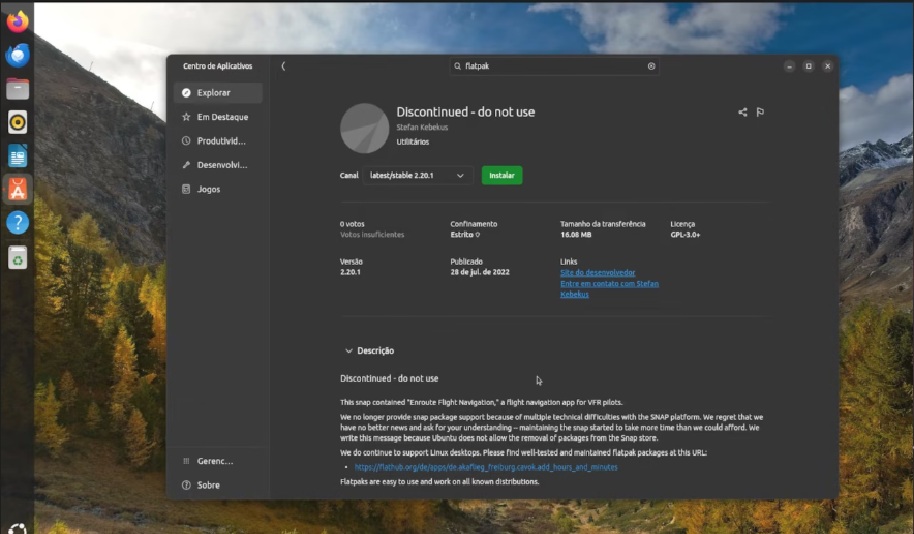Click the app's gray circular logo

tap(364, 128)
